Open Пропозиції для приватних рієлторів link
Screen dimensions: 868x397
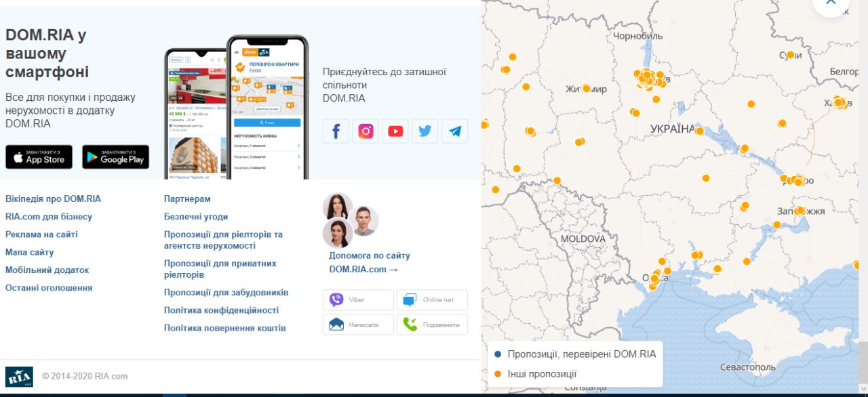tap(220, 269)
